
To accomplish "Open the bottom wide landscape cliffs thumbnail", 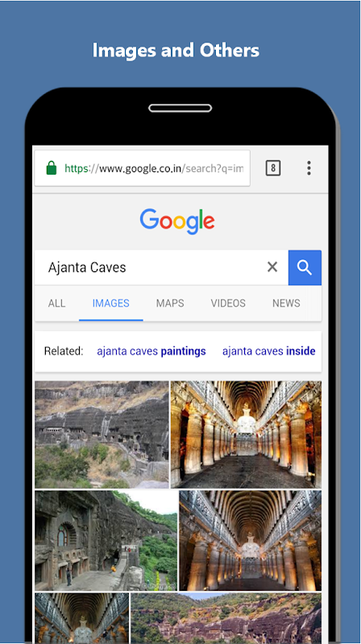I will [226, 618].
